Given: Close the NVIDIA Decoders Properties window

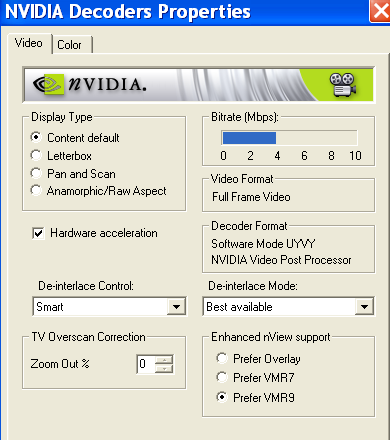Looking at the screenshot, I should point(380,11).
